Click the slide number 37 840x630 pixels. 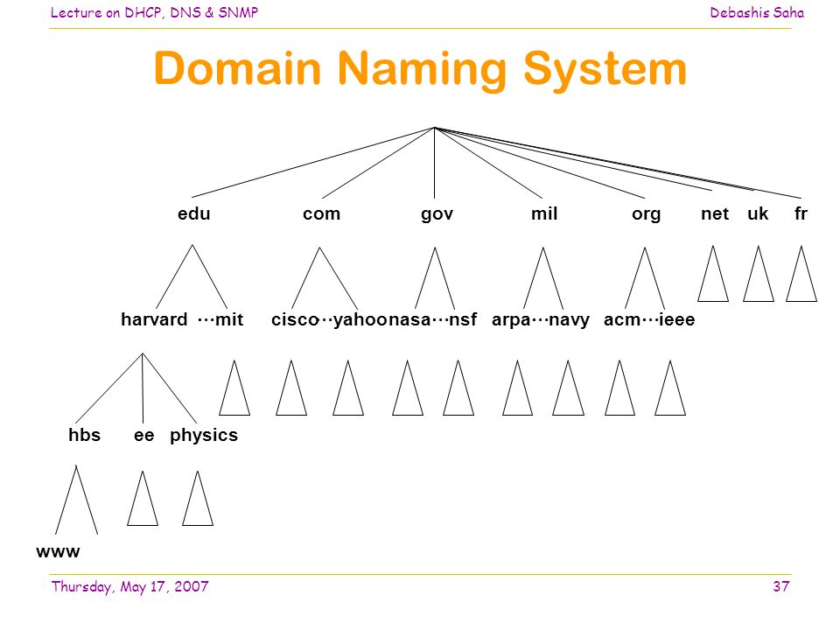click(x=781, y=586)
